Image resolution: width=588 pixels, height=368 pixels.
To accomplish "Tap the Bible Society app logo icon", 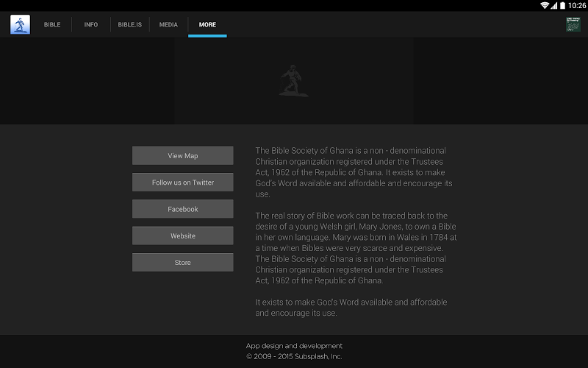I will [20, 24].
